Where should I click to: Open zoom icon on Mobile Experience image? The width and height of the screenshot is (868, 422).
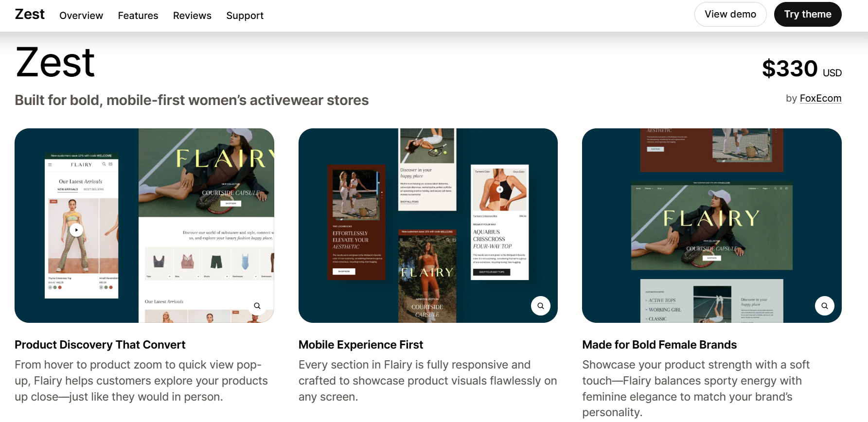click(x=541, y=306)
